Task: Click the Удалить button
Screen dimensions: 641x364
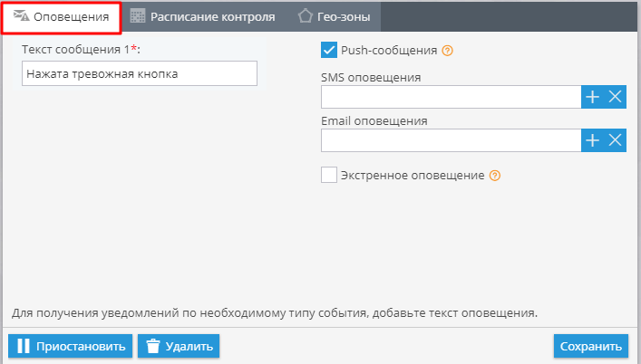Action: (179, 346)
